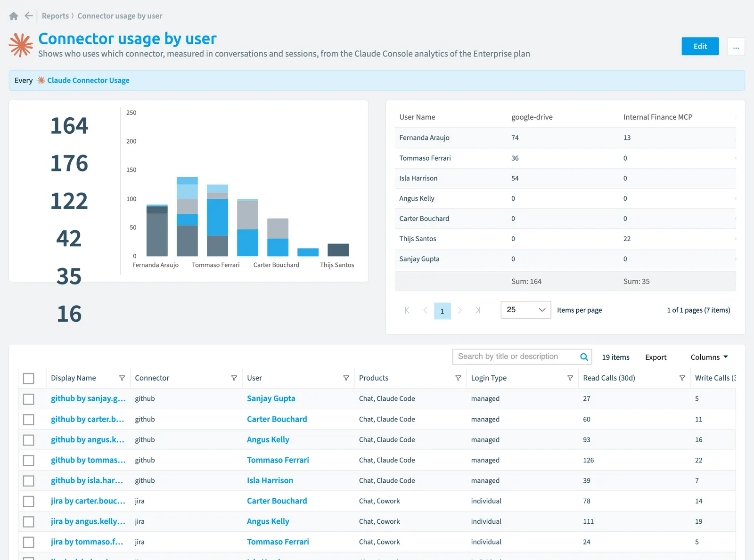This screenshot has height=560, width=754.
Task: Open the Display Name filter icon
Action: coord(122,378)
